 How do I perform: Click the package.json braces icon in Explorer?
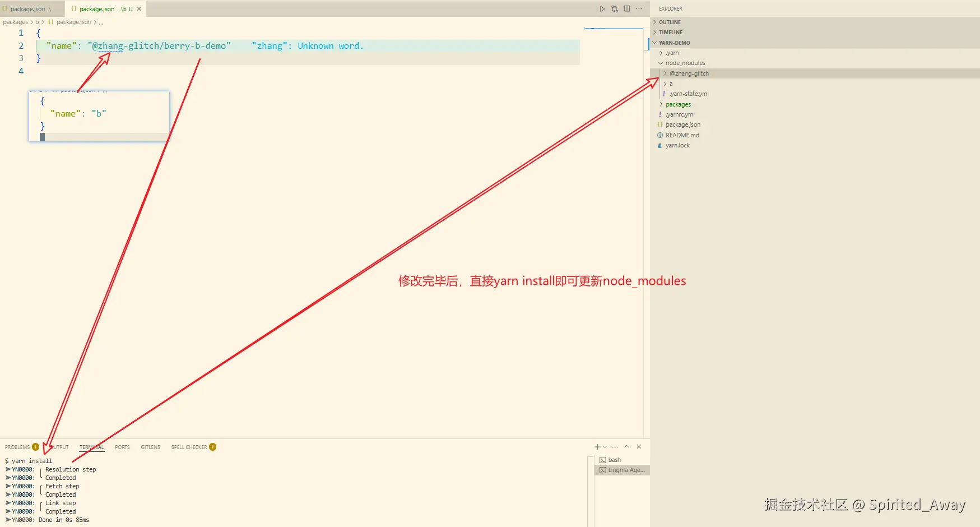click(x=660, y=125)
